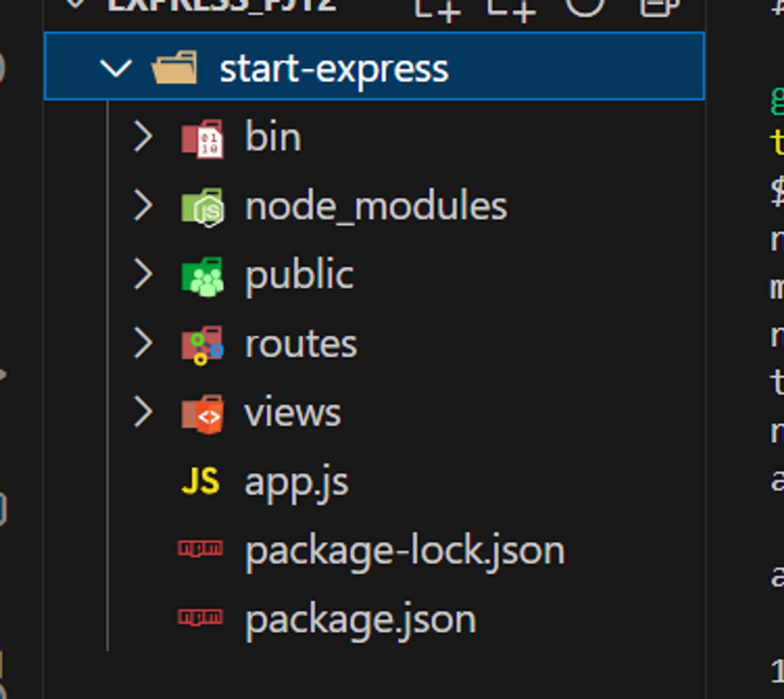The image size is (784, 699).
Task: Click the routes folder branching icon
Action: [203, 345]
